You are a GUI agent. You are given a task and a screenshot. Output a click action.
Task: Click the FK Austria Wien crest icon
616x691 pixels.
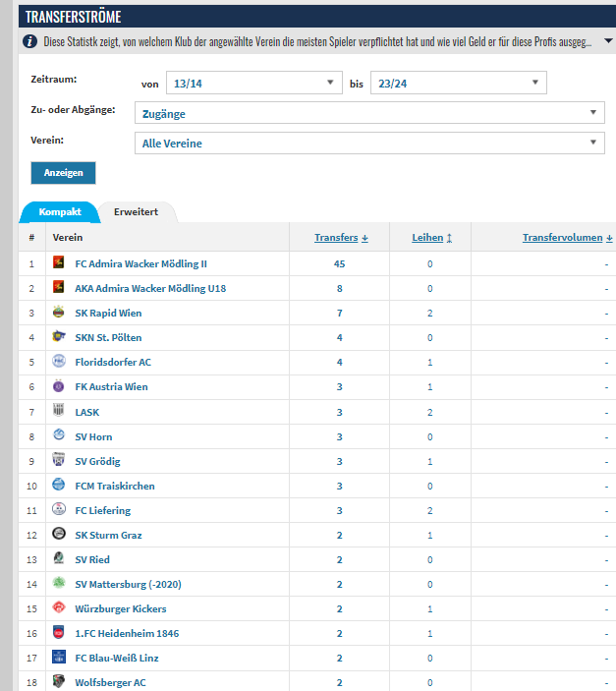point(59,386)
